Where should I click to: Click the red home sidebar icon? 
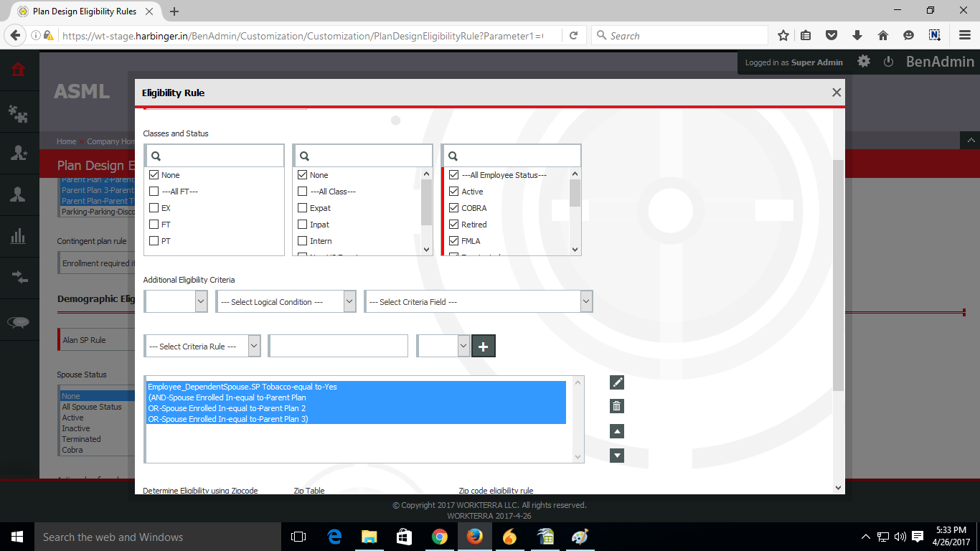click(x=19, y=70)
